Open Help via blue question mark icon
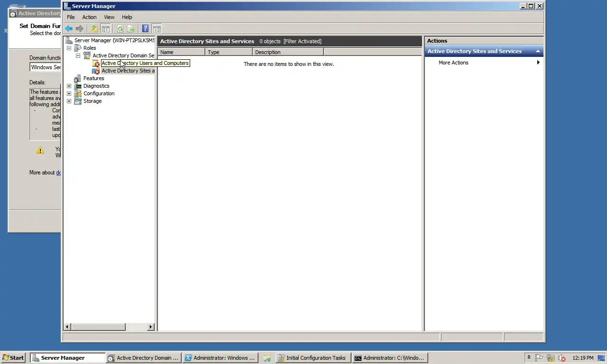 click(145, 29)
